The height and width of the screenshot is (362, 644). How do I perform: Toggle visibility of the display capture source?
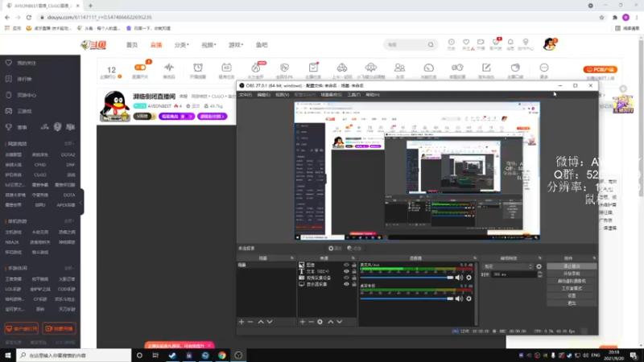click(346, 284)
